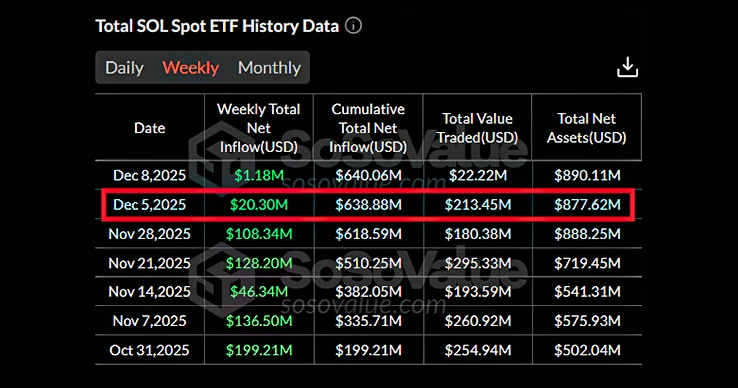This screenshot has height=388, width=738.
Task: Click the $22.22M value traded cell
Action: 477,175
